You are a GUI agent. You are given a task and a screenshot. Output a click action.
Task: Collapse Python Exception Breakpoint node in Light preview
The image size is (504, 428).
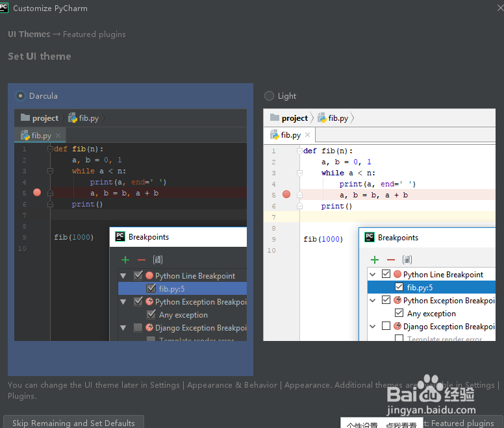click(x=373, y=301)
